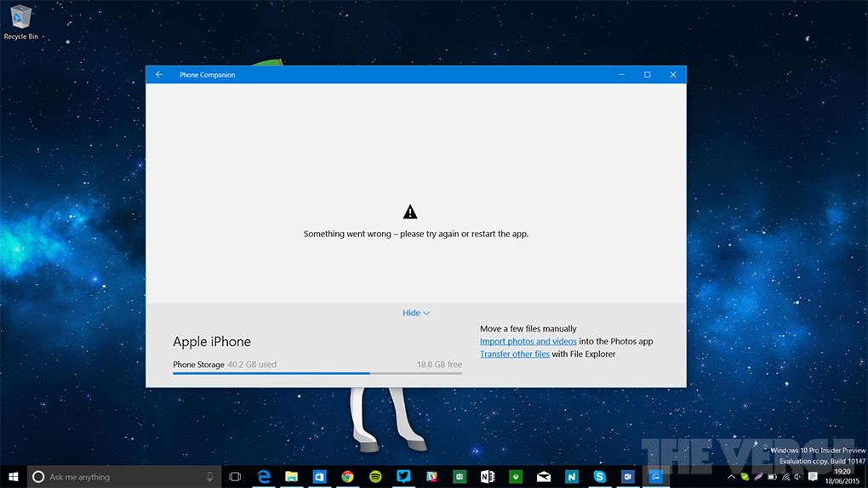Open Slack from the taskbar
The height and width of the screenshot is (488, 868).
431,476
